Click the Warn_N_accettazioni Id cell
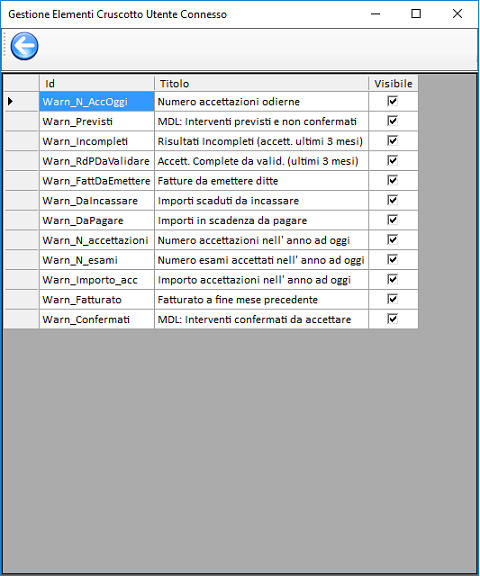Viewport: 480px width, 576px height. pos(97,240)
